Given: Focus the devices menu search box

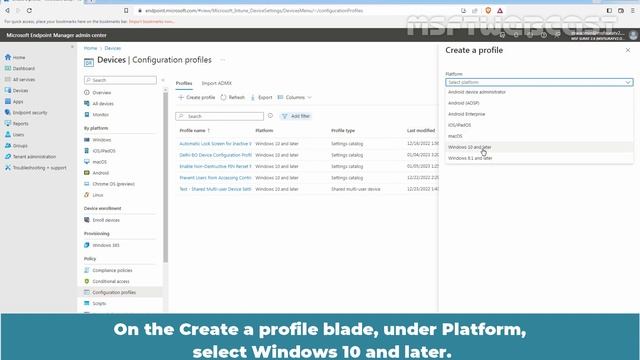Looking at the screenshot, I should click(120, 80).
